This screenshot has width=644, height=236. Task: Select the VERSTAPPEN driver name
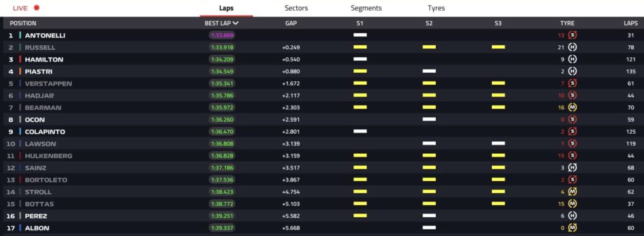click(x=48, y=83)
